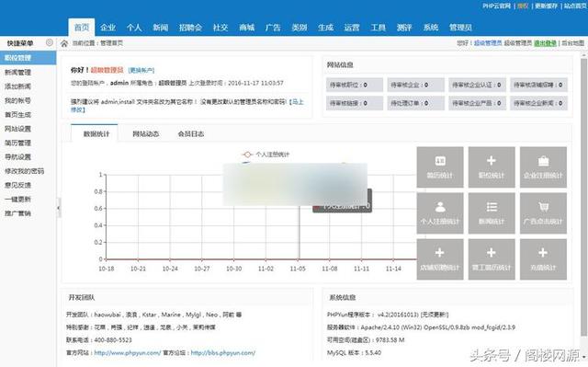Open the 测评 top navigation menu
Screen dimensions: 588x367
[404, 28]
